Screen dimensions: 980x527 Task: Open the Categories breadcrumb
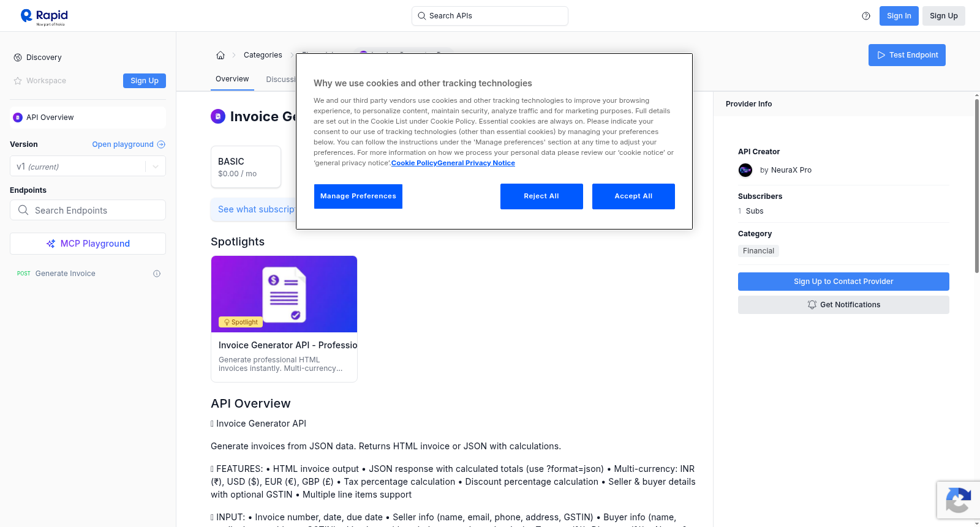click(x=263, y=55)
